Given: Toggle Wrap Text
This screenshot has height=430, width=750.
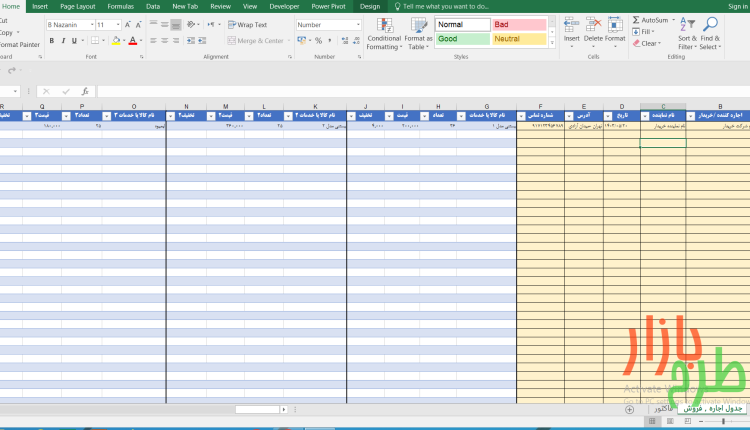Looking at the screenshot, I should [247, 24].
